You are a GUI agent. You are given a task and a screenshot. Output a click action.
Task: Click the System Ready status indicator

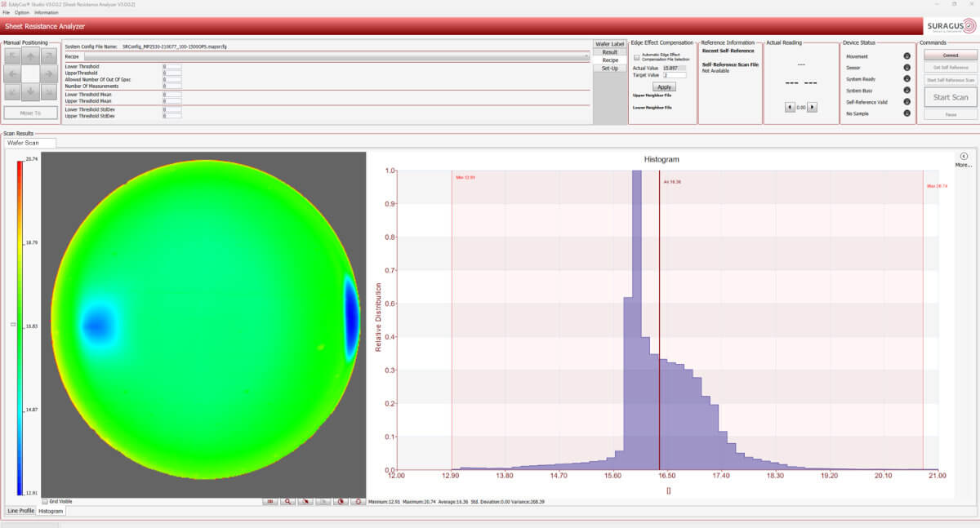tap(906, 79)
